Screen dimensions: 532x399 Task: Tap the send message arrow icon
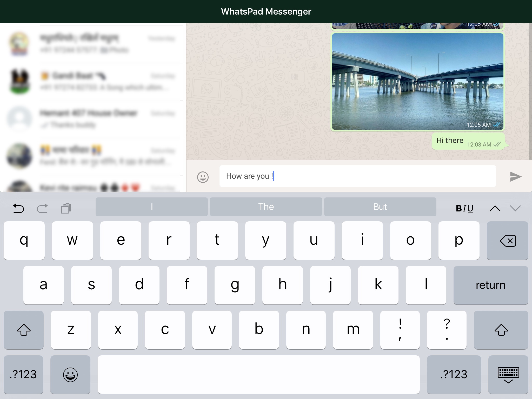pos(515,177)
